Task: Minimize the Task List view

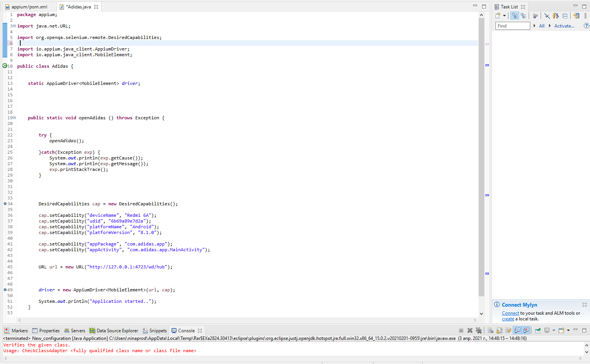Action: [x=575, y=6]
